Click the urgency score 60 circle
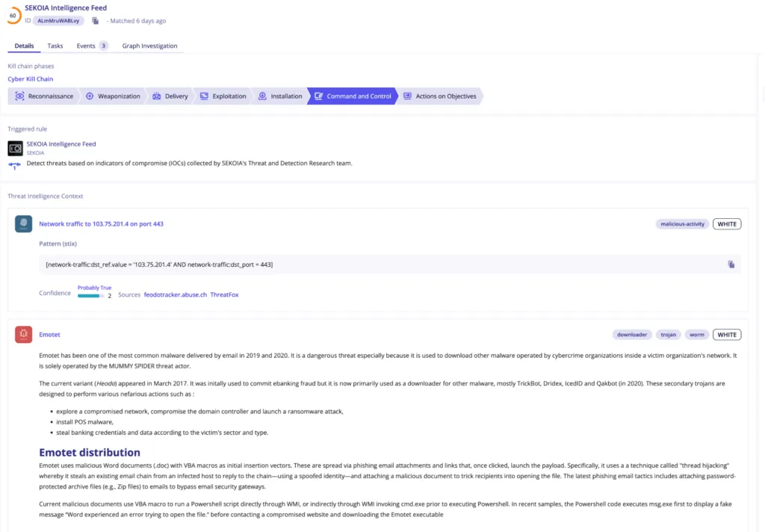The image size is (765, 532). click(13, 15)
